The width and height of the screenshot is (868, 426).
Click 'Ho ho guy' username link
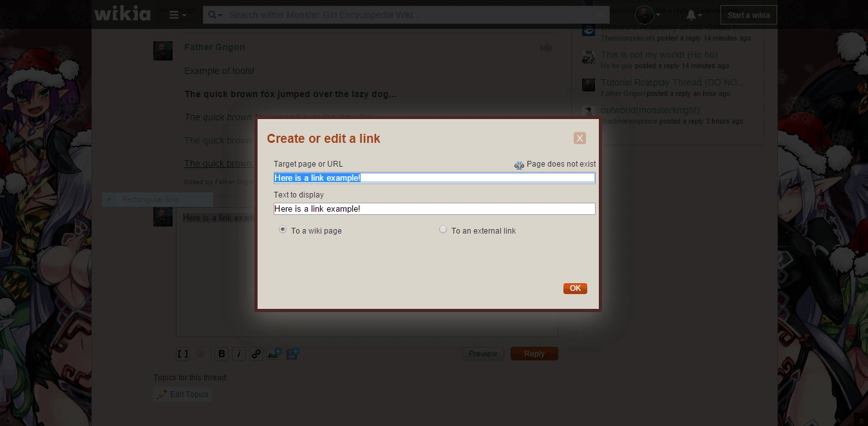tap(617, 66)
